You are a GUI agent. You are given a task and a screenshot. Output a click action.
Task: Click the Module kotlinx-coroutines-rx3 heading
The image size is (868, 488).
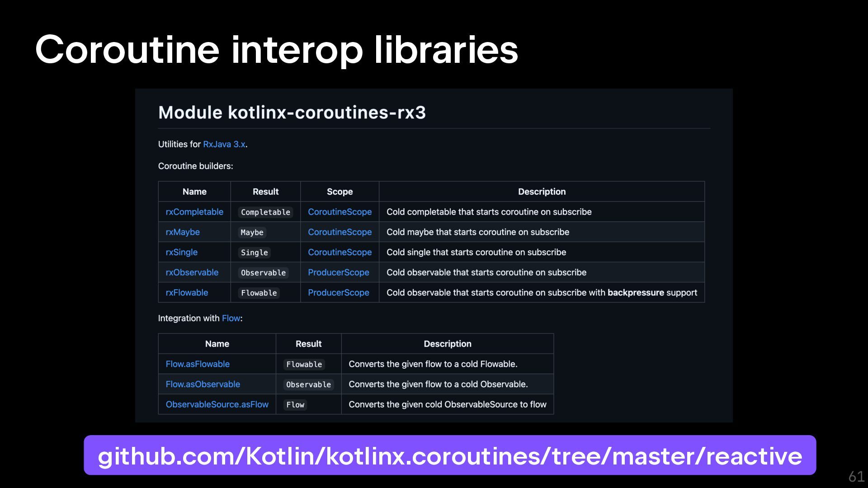[x=292, y=113]
